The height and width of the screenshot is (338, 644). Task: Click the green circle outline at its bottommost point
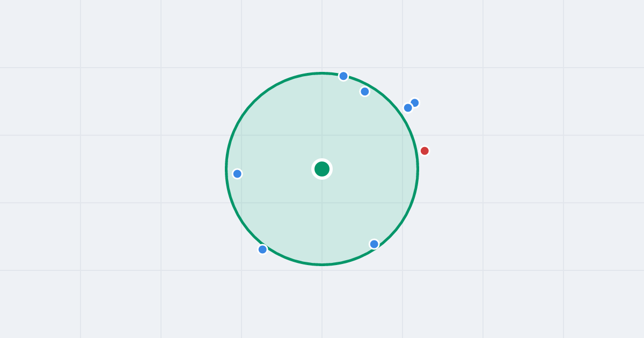point(322,264)
